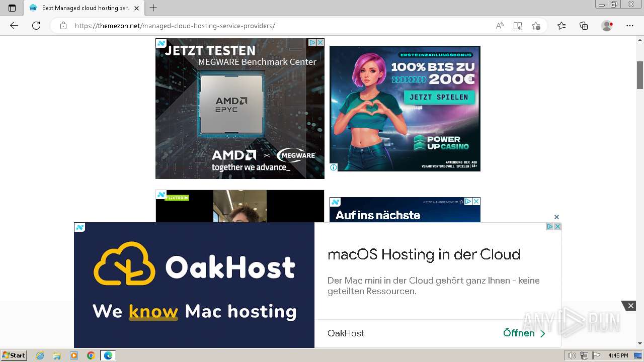The width and height of the screenshot is (644, 362).
Task: Dismiss the bottom sticky ad with small X
Action: (x=556, y=217)
